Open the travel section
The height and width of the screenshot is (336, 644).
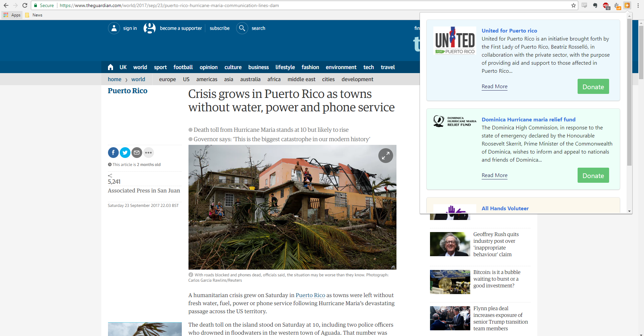click(388, 67)
